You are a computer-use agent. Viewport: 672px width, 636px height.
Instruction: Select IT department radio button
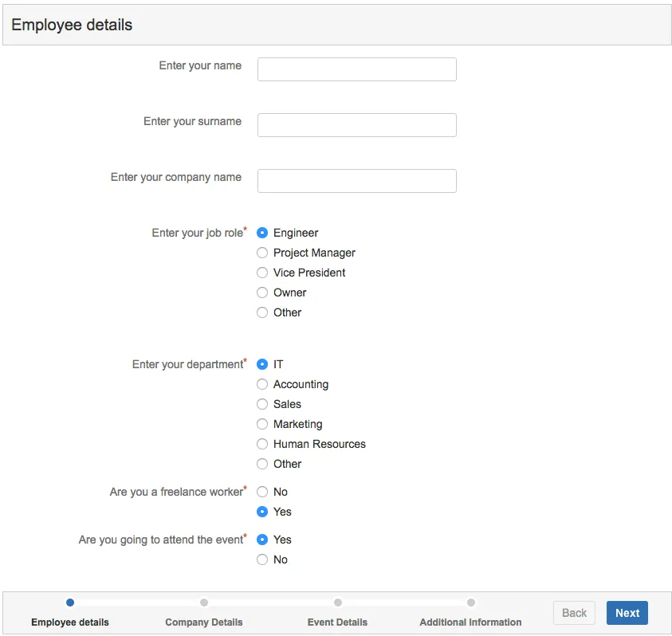(261, 364)
